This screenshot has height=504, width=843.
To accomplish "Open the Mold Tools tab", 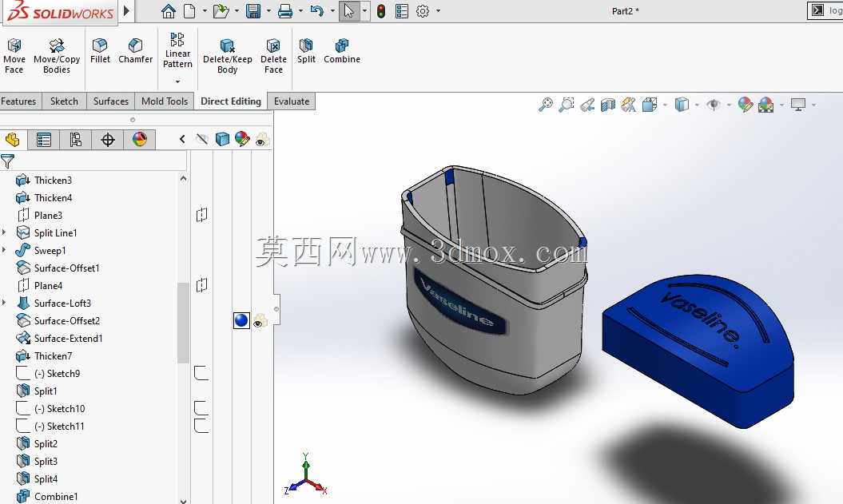I will tap(165, 101).
